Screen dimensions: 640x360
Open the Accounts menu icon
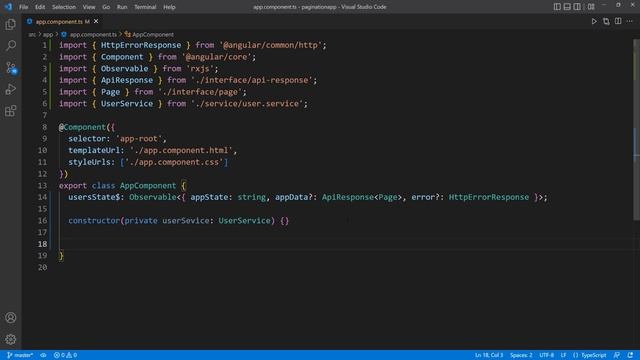11,317
